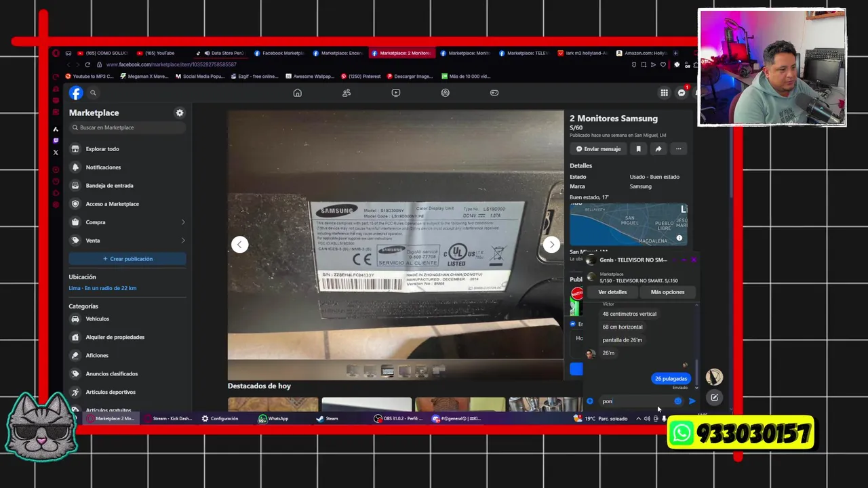Open Marketplace settings gear icon
The height and width of the screenshot is (488, 868).
(180, 113)
